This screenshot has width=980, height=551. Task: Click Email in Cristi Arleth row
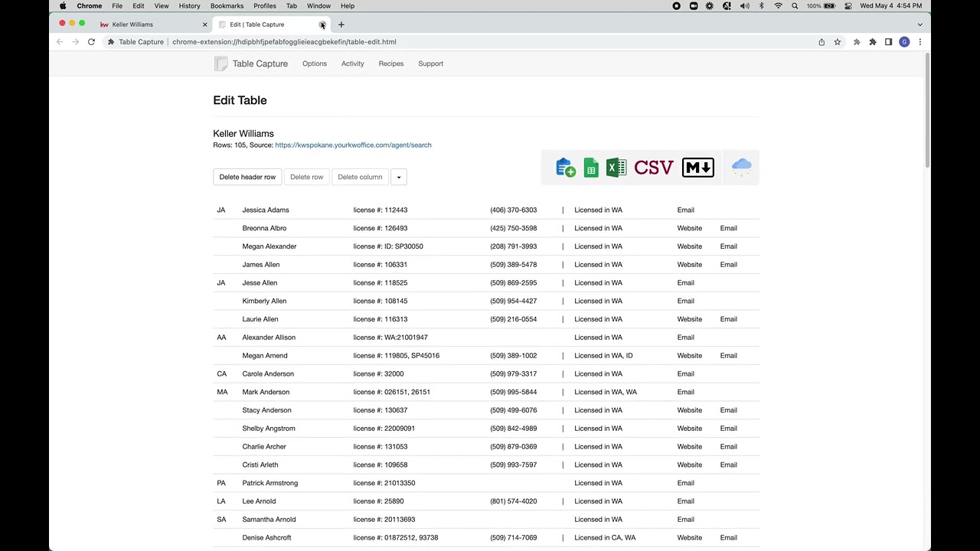[728, 465]
